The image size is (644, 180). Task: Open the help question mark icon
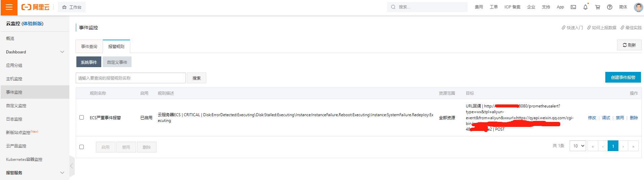[610, 7]
